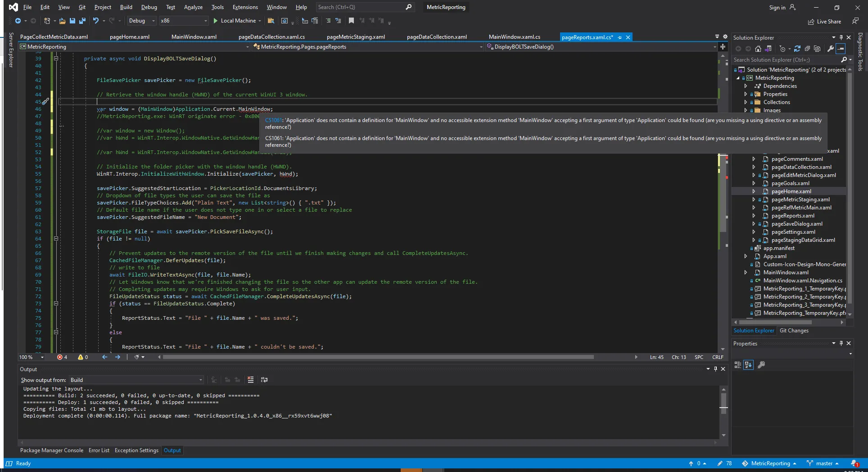Open the Debug configuration dropdown
The height and width of the screenshot is (472, 868).
[x=141, y=21]
